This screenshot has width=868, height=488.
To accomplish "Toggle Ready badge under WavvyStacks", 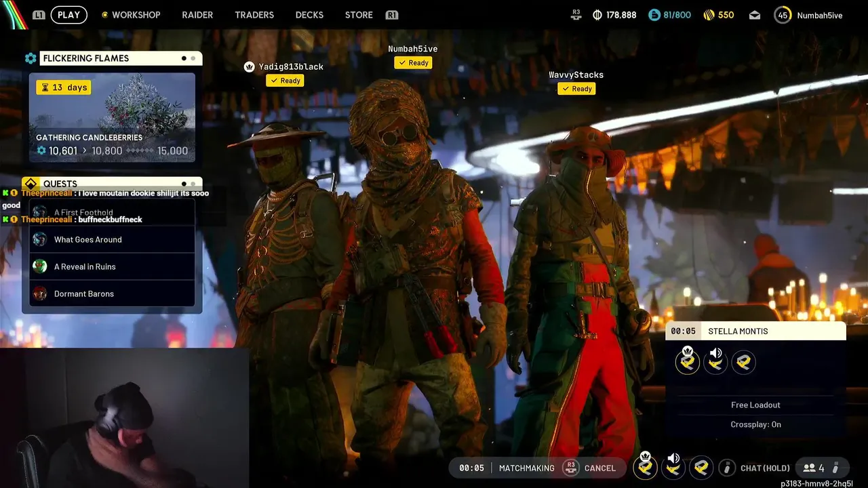I will click(x=577, y=89).
